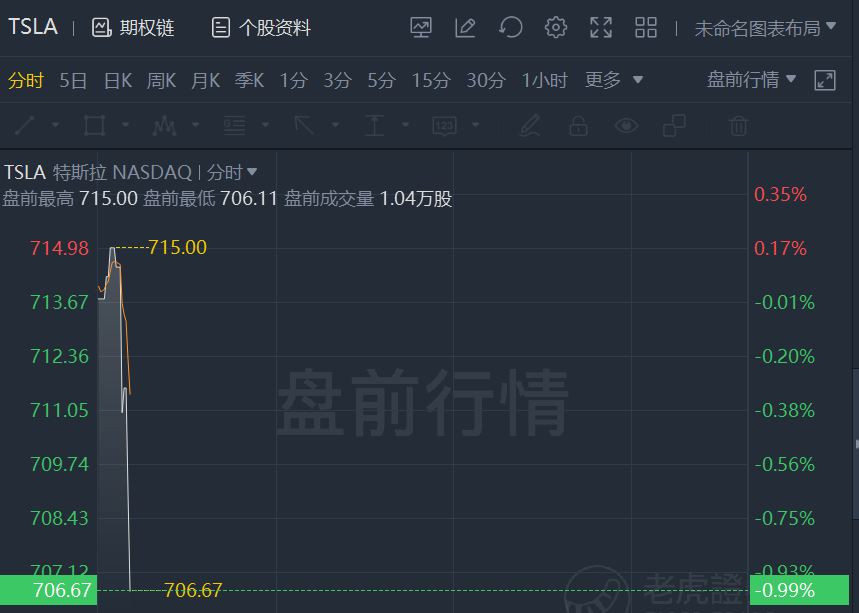Select the 1分 interval
Viewport: 859px width, 613px height.
click(x=294, y=81)
